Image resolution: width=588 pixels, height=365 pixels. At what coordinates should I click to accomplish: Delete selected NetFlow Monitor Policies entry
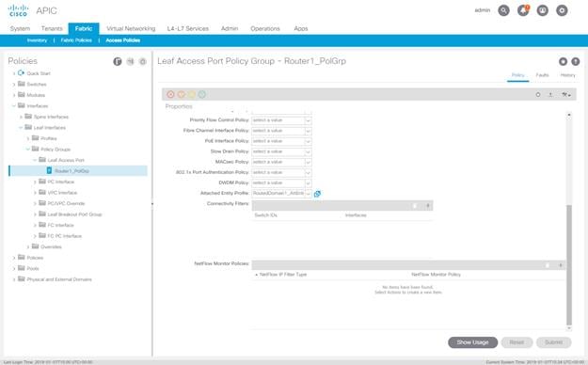pos(548,265)
